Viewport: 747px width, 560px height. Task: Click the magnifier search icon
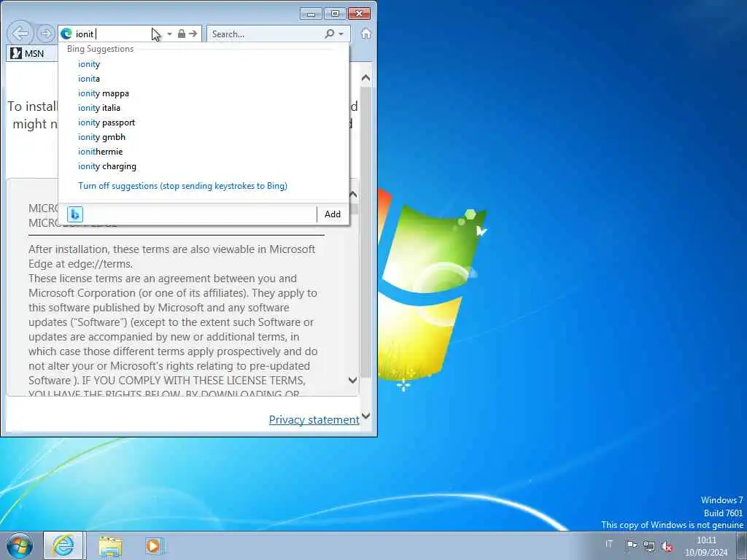(329, 34)
